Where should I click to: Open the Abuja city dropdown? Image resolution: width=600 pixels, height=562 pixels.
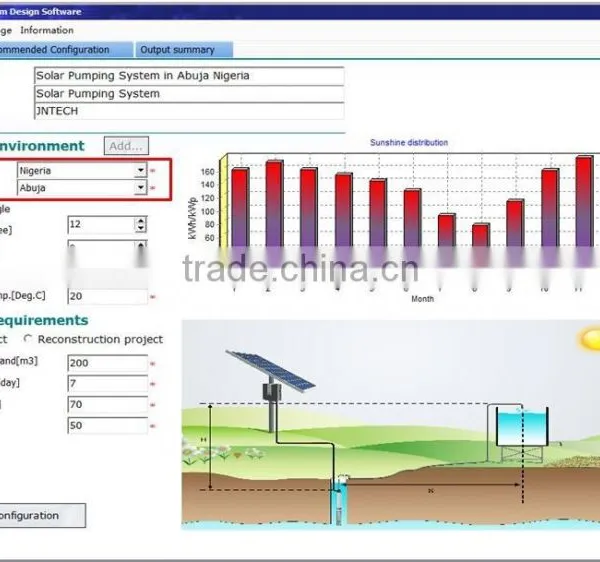pos(141,187)
